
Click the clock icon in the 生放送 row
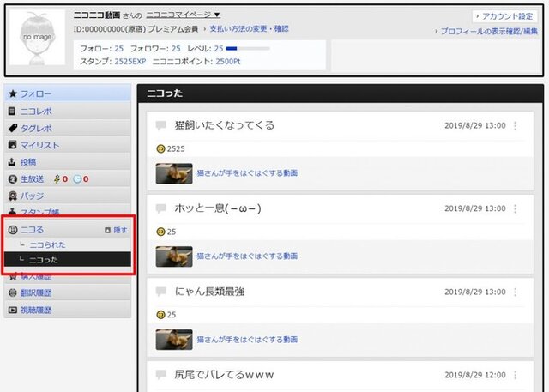click(77, 179)
